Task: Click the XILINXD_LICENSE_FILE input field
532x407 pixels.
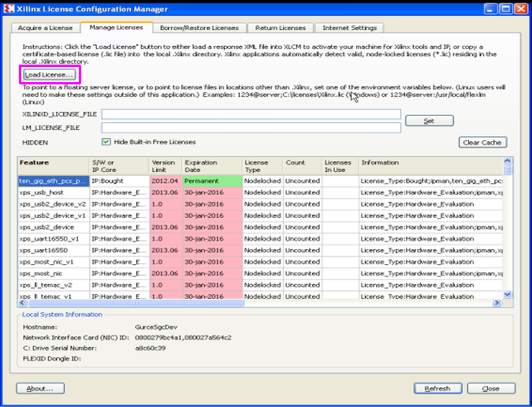Action: pos(251,114)
